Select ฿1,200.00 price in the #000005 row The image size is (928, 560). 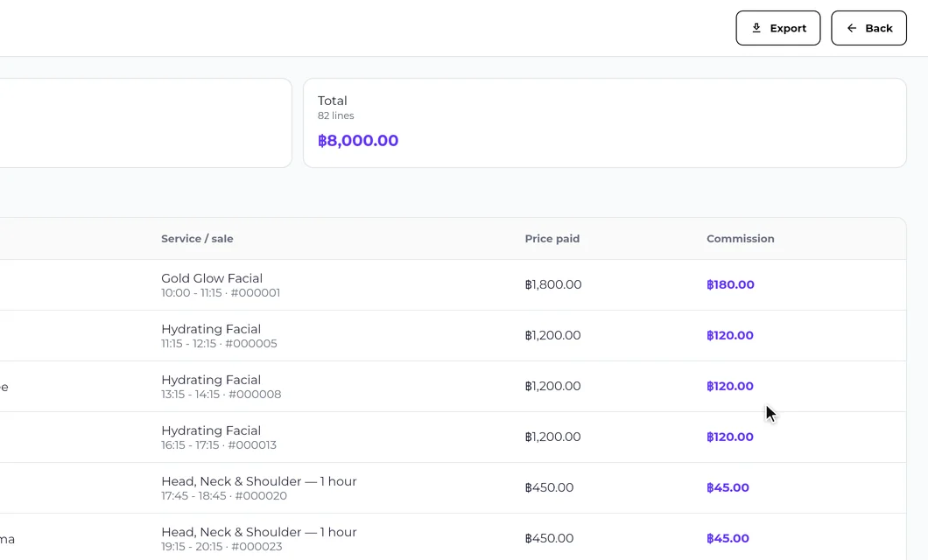point(552,335)
